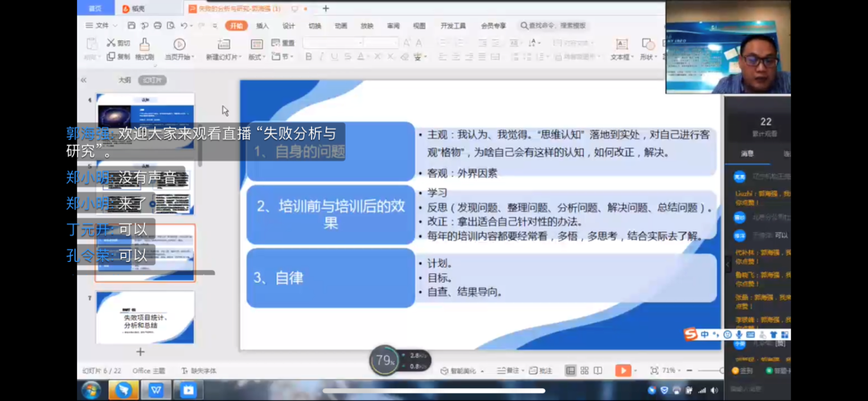Collapse the slide panel with double-arrow button
Screen dimensions: 868x401
tap(84, 80)
